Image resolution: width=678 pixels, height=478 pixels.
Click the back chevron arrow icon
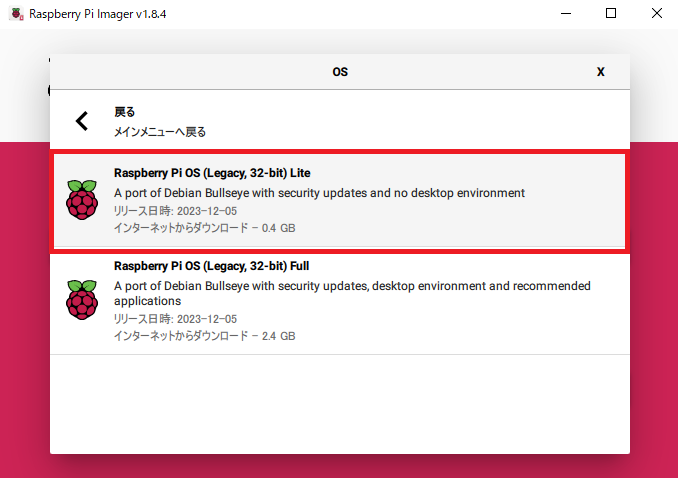pos(82,121)
